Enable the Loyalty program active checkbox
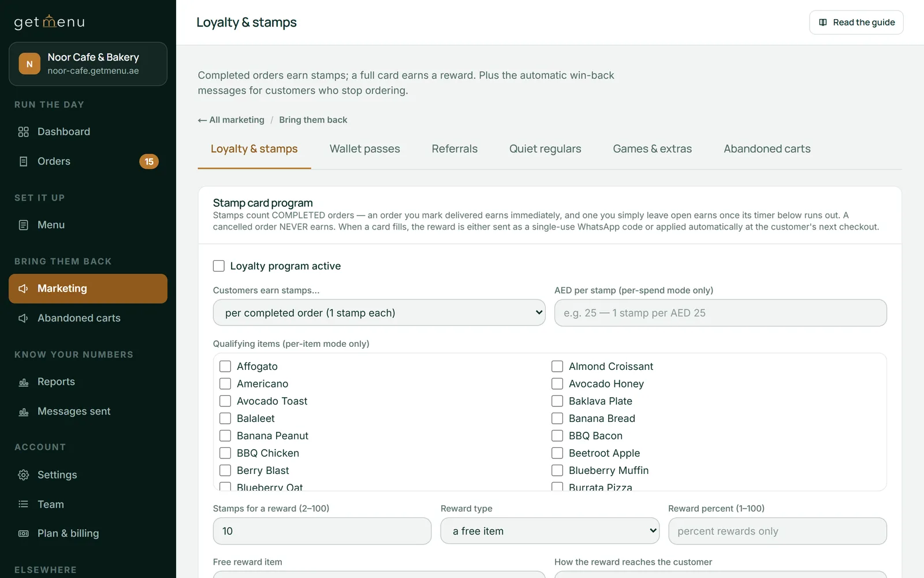 tap(219, 266)
